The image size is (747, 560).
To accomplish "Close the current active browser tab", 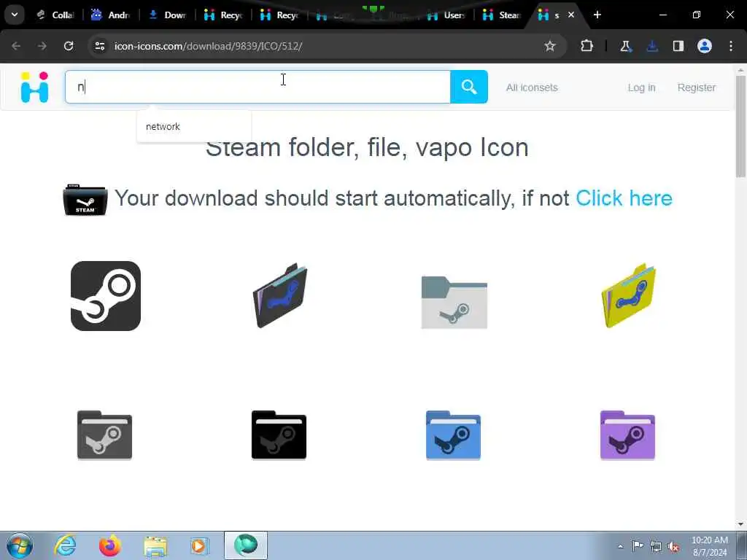I will (571, 15).
